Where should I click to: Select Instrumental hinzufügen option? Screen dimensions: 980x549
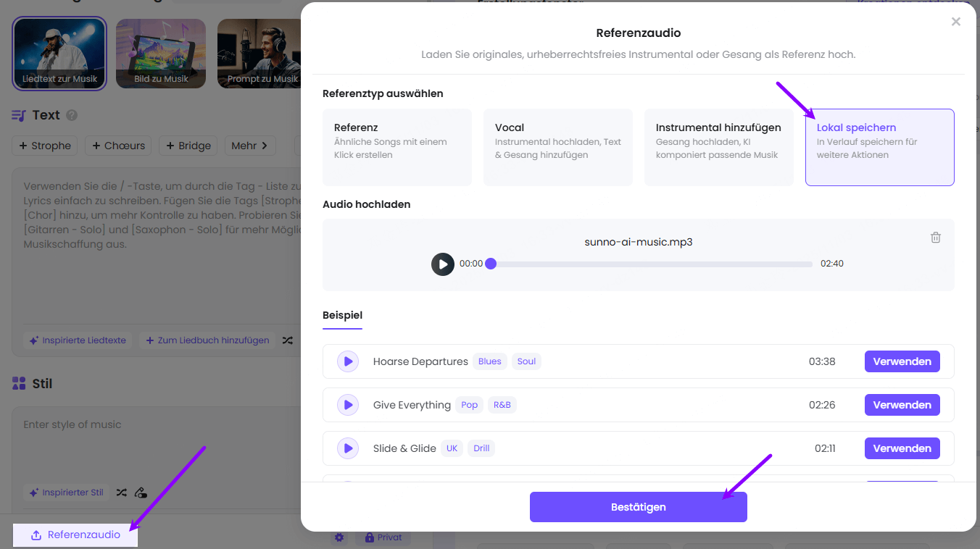[x=718, y=147]
